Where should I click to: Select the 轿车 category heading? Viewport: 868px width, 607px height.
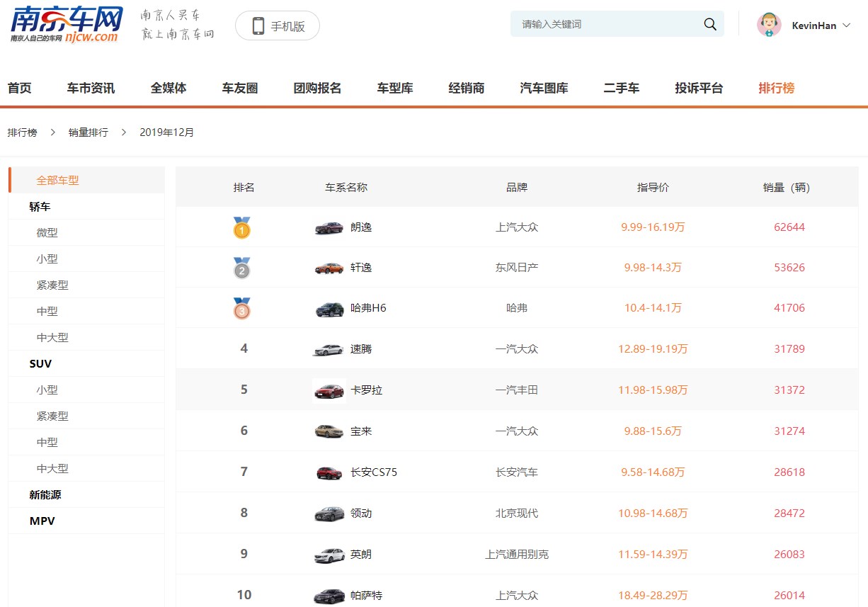[x=40, y=207]
